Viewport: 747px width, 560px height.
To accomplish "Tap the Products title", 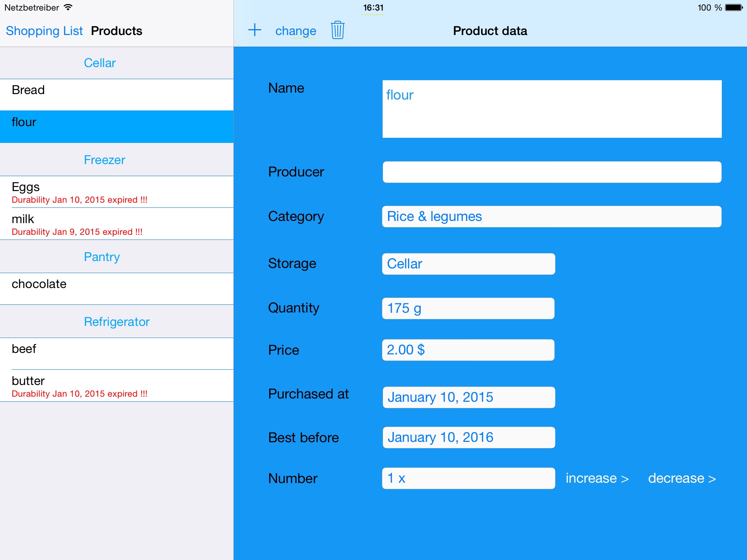I will point(117,31).
